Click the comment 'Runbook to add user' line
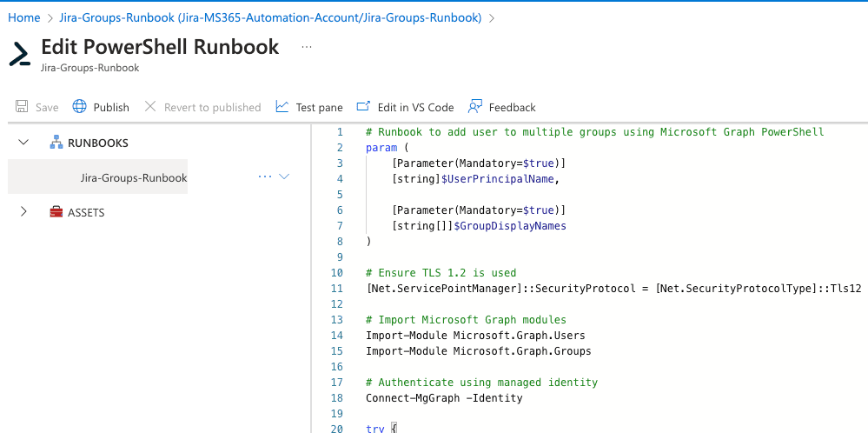The image size is (868, 433). click(595, 132)
